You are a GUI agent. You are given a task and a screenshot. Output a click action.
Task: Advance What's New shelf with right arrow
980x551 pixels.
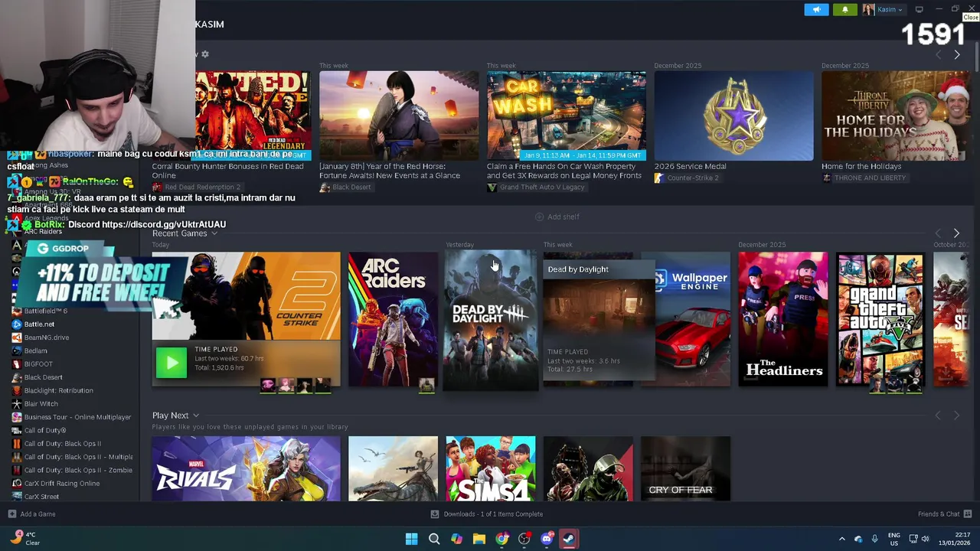[956, 54]
